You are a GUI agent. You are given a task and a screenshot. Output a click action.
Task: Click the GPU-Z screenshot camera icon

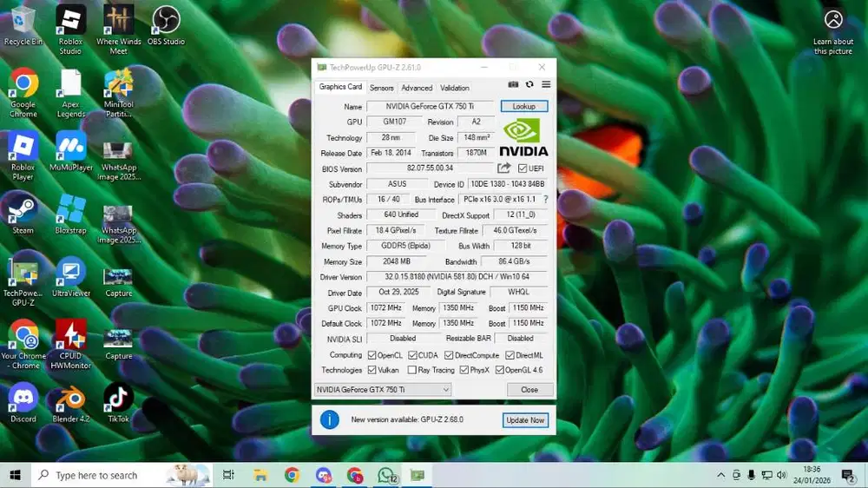[x=513, y=84]
